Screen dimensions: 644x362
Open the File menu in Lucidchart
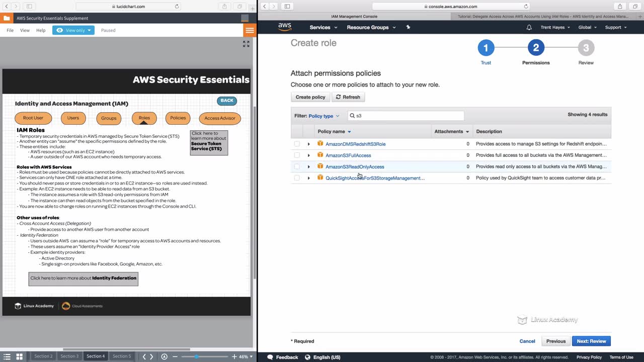coord(10,30)
